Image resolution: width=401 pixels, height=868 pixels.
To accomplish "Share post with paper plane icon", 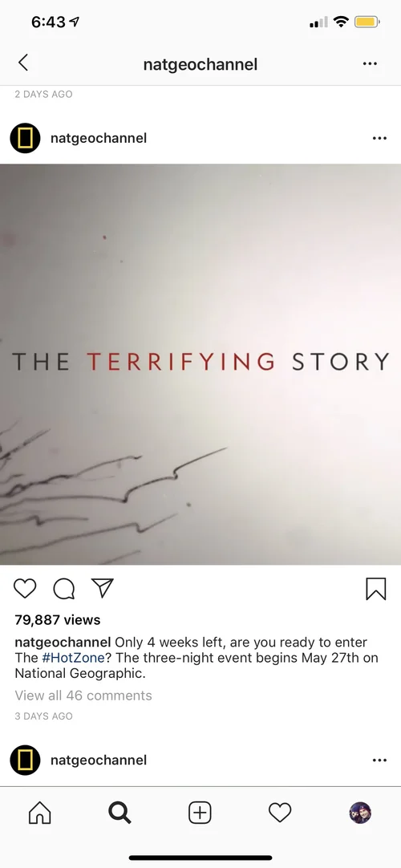I will point(103,588).
